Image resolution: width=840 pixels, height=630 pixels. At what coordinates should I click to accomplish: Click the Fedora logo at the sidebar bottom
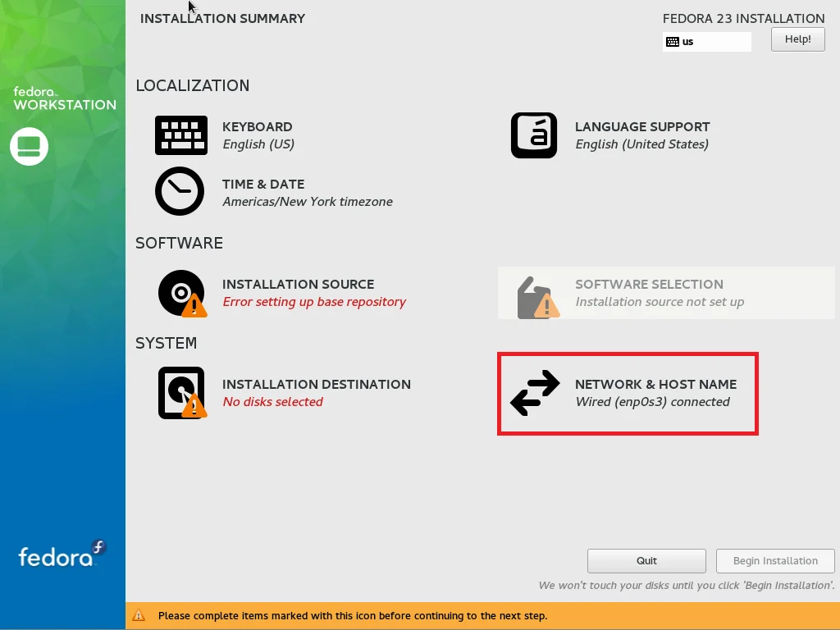[62, 554]
